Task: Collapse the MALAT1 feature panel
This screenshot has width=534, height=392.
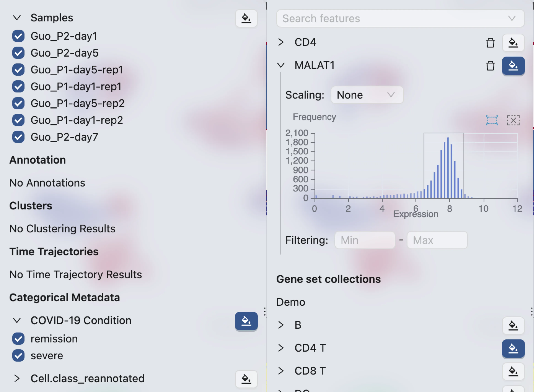Action: click(x=281, y=65)
